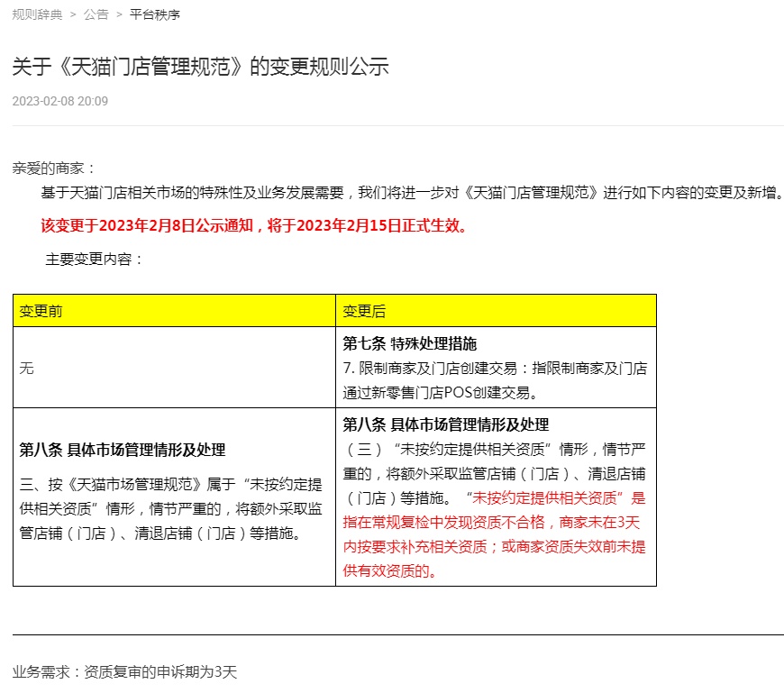This screenshot has height=693, width=784.
Task: Click the 第八条 heading in the 变更前 column
Action: coord(123,450)
